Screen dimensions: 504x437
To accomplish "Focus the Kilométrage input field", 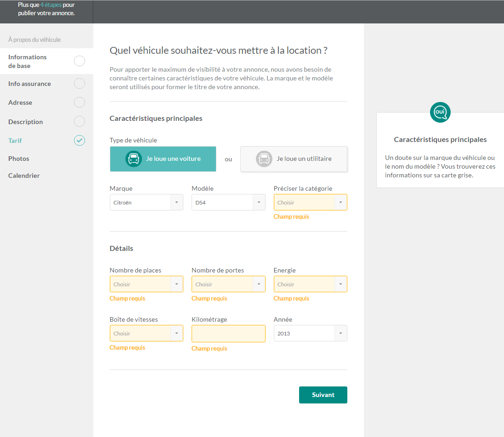I will pos(228,334).
